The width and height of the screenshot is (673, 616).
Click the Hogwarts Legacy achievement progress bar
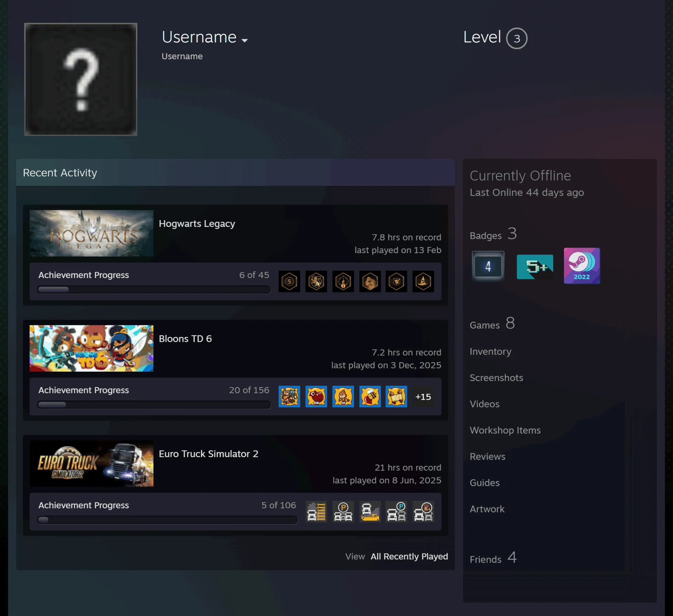coord(154,290)
